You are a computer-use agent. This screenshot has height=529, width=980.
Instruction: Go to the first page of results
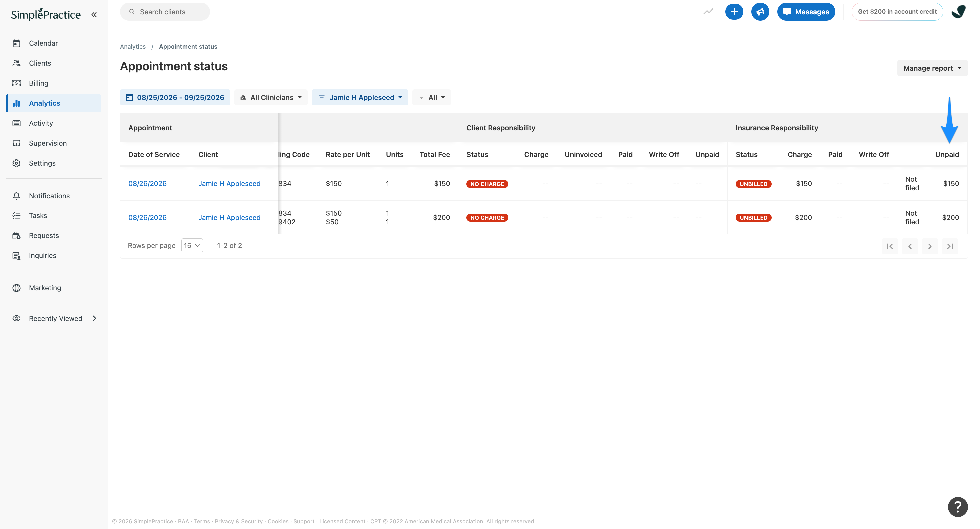click(889, 246)
